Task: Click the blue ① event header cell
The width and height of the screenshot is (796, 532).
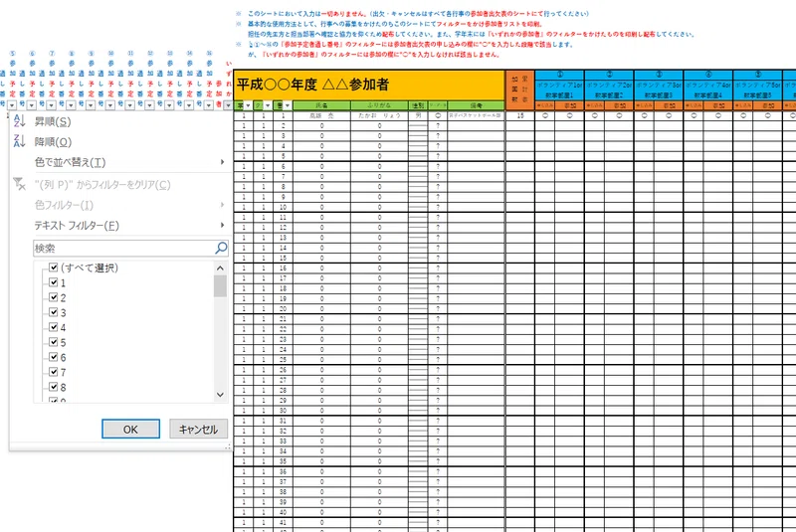Action: 560,75
